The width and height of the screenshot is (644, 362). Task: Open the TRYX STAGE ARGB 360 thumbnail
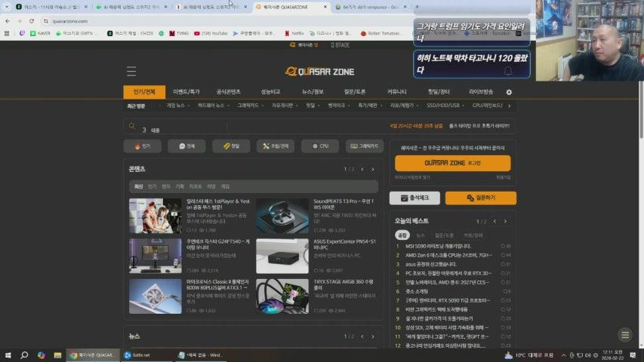coord(282,296)
